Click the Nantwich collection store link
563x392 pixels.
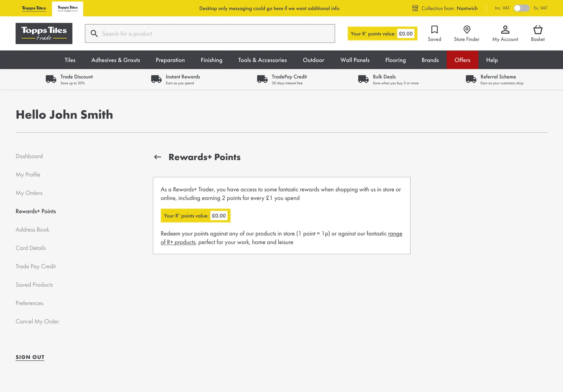tap(467, 8)
